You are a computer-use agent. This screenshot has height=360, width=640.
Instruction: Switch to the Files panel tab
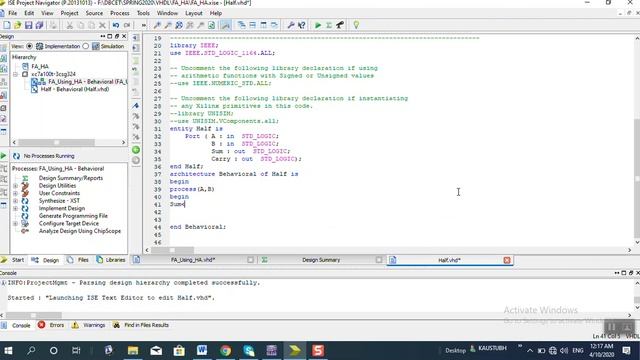[x=78, y=260]
